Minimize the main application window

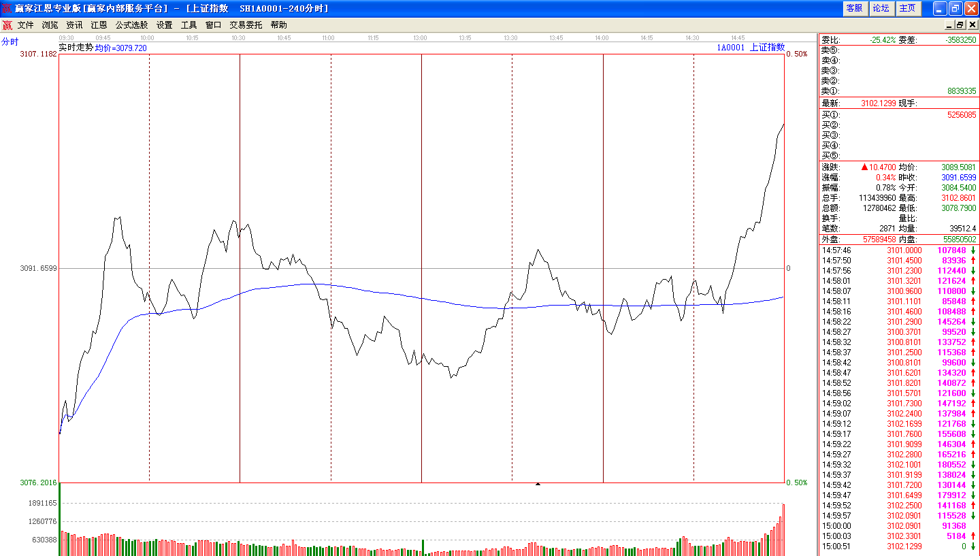click(x=940, y=8)
